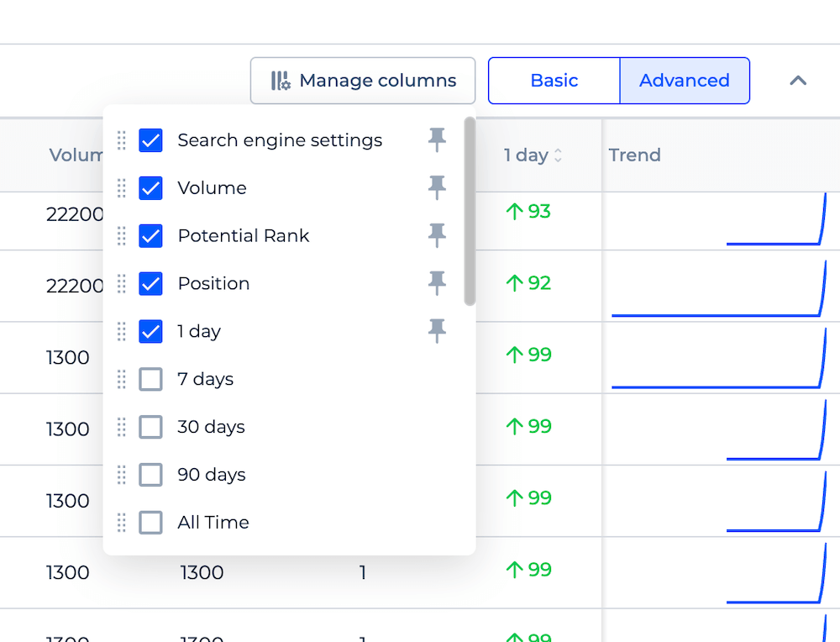The height and width of the screenshot is (642, 840).
Task: Pin the Search engine settings column
Action: tap(437, 139)
